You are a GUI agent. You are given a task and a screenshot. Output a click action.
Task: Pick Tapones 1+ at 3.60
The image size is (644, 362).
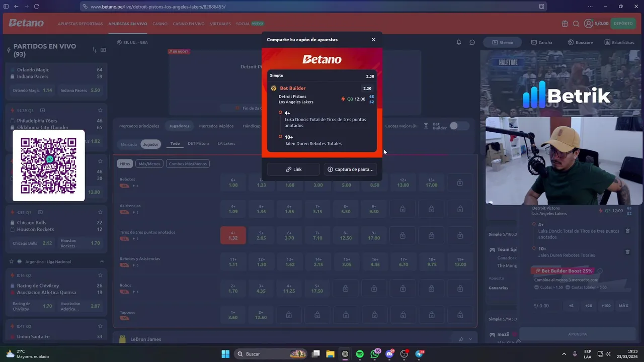[233, 315]
